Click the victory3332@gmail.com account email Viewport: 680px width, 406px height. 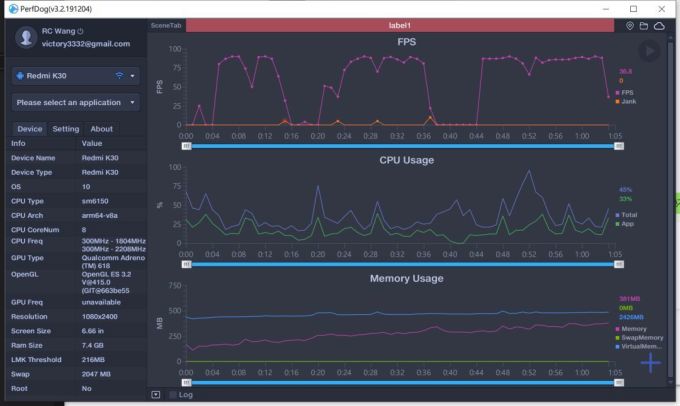pyautogui.click(x=86, y=44)
